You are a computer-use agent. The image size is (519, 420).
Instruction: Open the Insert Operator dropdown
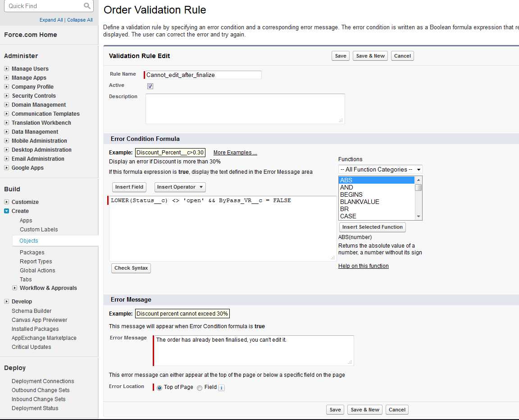coord(180,187)
